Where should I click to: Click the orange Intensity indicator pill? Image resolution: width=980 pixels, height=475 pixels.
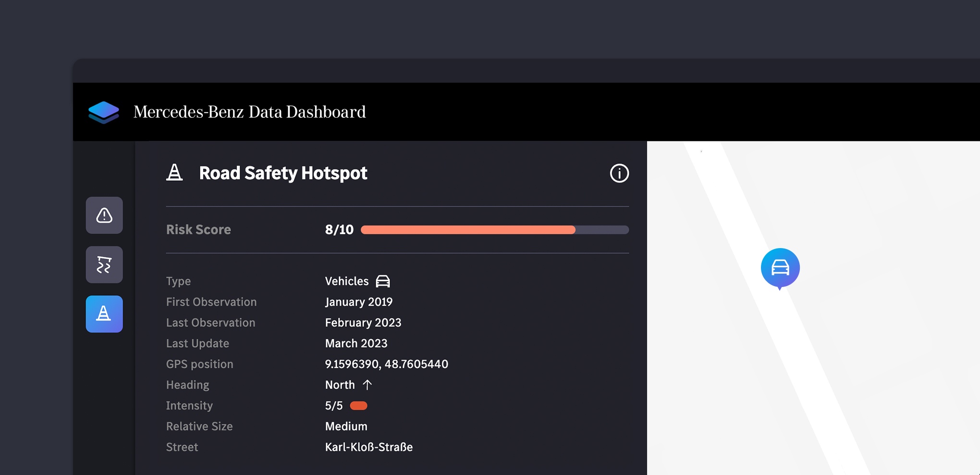359,406
